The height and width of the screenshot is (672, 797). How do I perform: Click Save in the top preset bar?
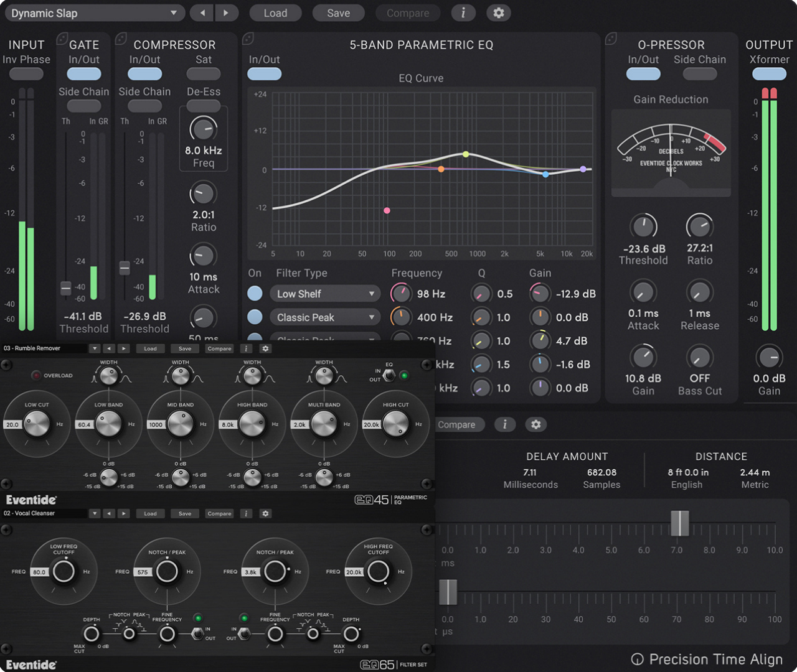tap(338, 13)
